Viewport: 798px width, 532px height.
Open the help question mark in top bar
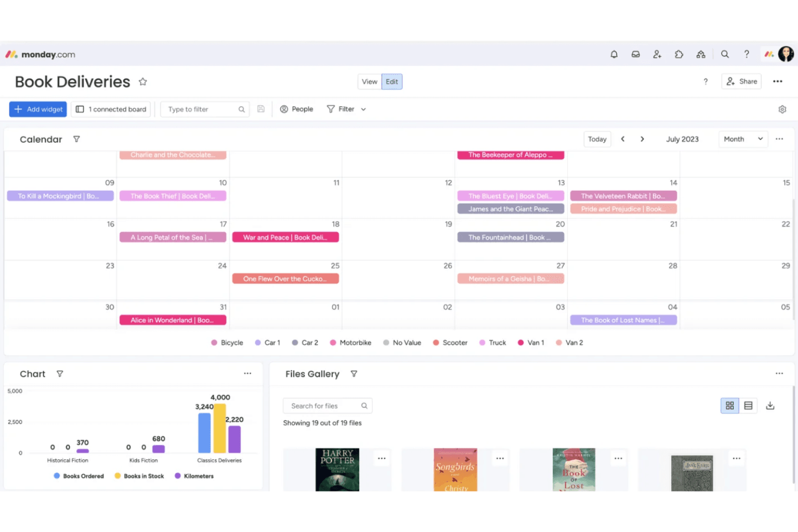pos(746,54)
